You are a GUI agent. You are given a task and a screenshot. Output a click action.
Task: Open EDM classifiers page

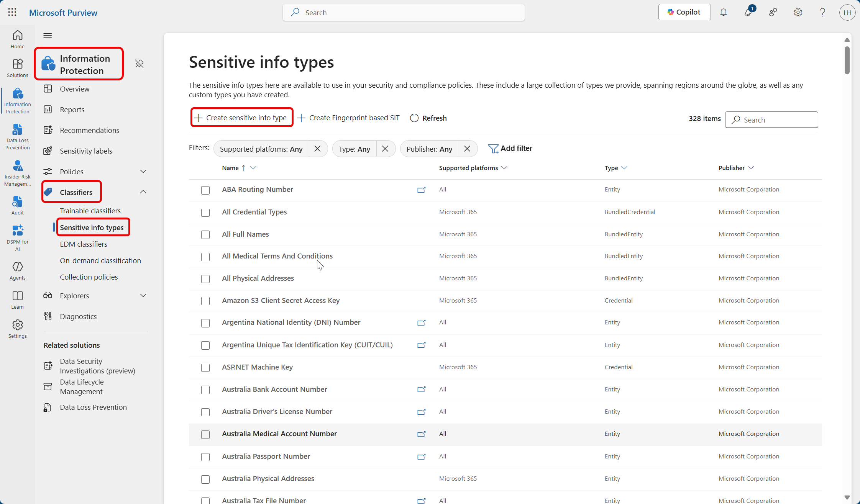point(84,244)
